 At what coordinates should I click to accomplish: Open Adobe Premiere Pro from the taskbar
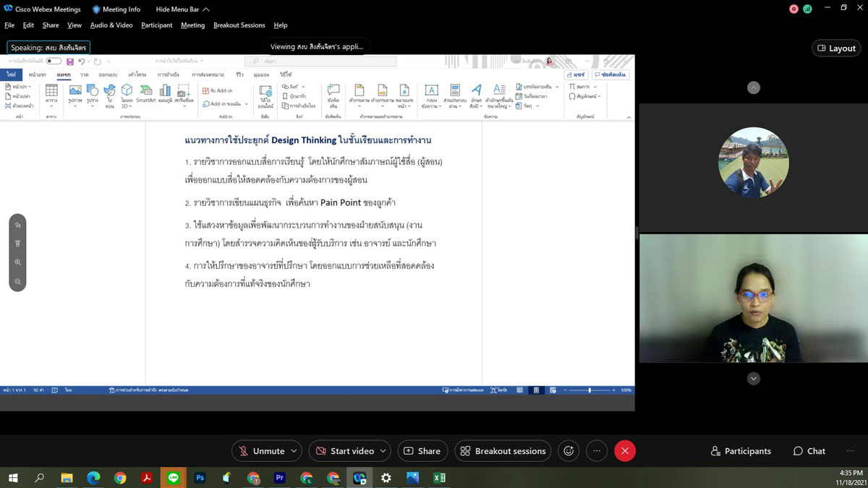pos(280,478)
